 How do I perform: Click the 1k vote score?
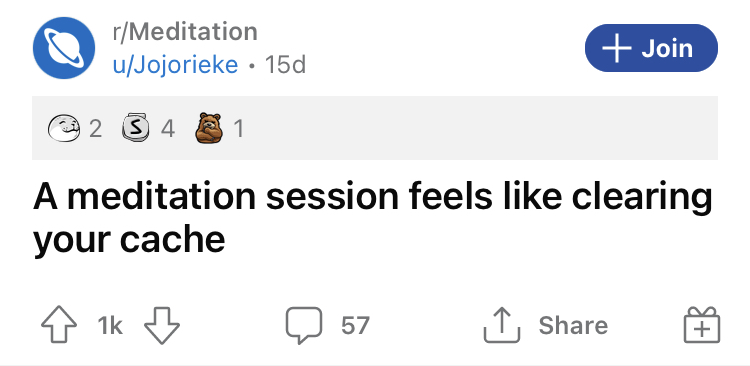tap(110, 326)
